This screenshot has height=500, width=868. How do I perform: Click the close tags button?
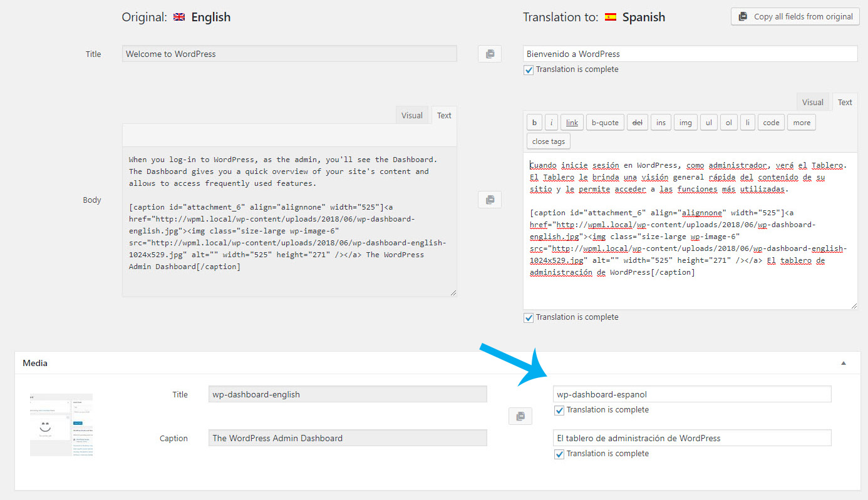(x=549, y=141)
